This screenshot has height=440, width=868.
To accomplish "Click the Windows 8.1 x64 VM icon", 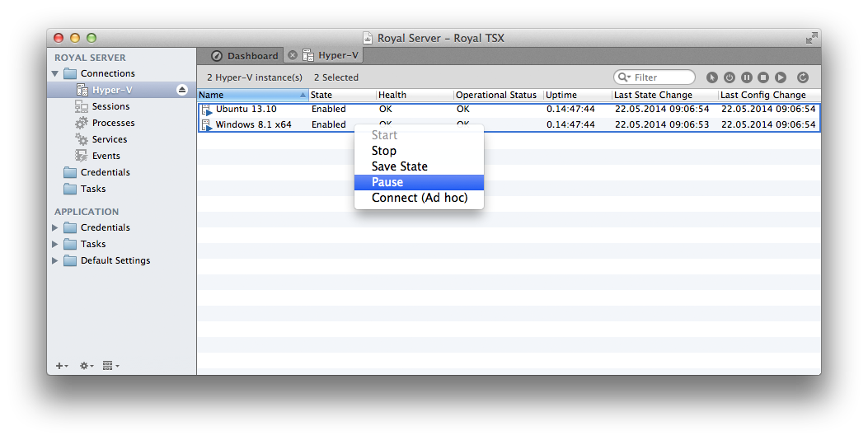I will (207, 125).
